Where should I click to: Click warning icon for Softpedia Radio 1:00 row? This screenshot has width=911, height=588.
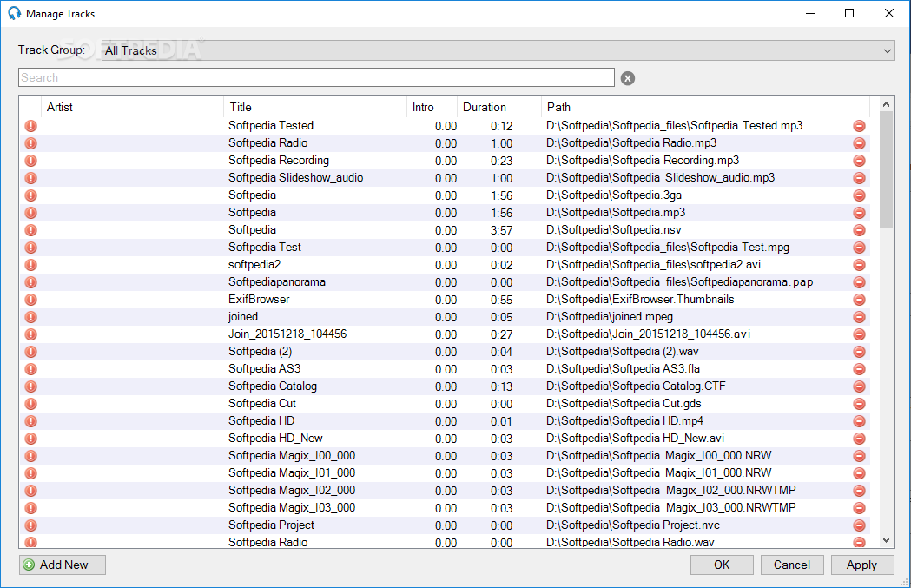[x=30, y=143]
